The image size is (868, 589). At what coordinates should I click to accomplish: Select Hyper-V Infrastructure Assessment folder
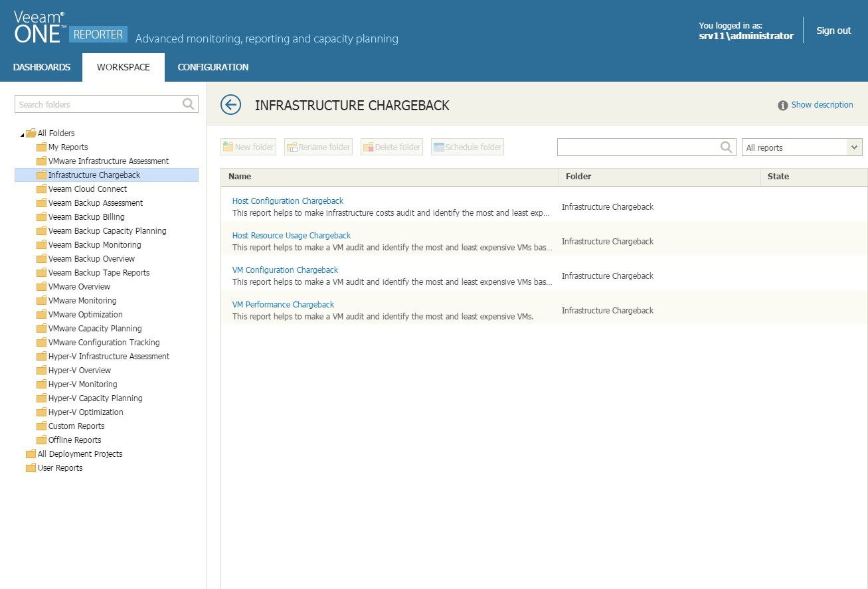109,356
